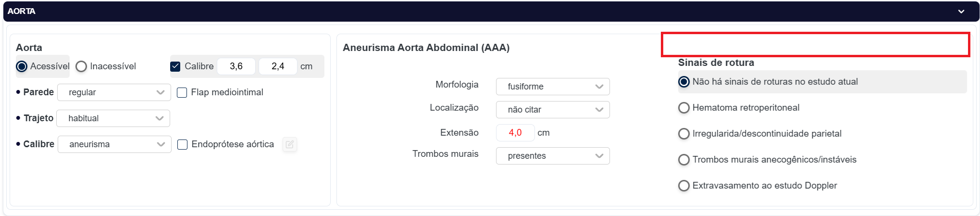Select the Acessível radio button

pos(22,66)
